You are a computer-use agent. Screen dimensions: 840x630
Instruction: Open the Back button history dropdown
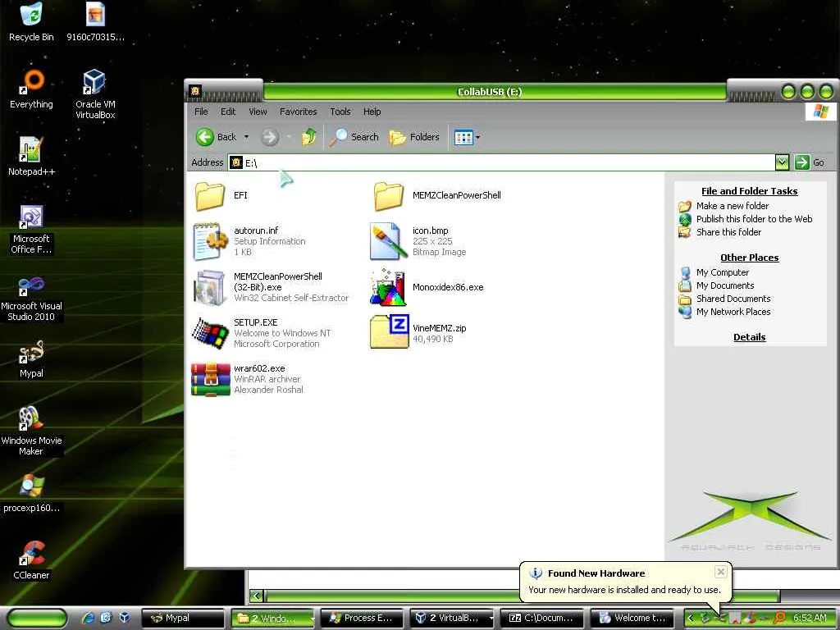(246, 137)
